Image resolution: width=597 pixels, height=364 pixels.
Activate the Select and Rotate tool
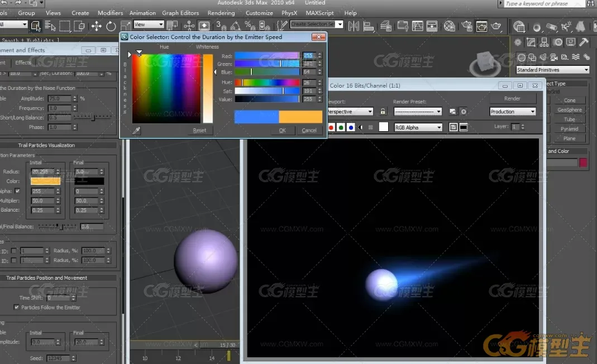click(111, 26)
